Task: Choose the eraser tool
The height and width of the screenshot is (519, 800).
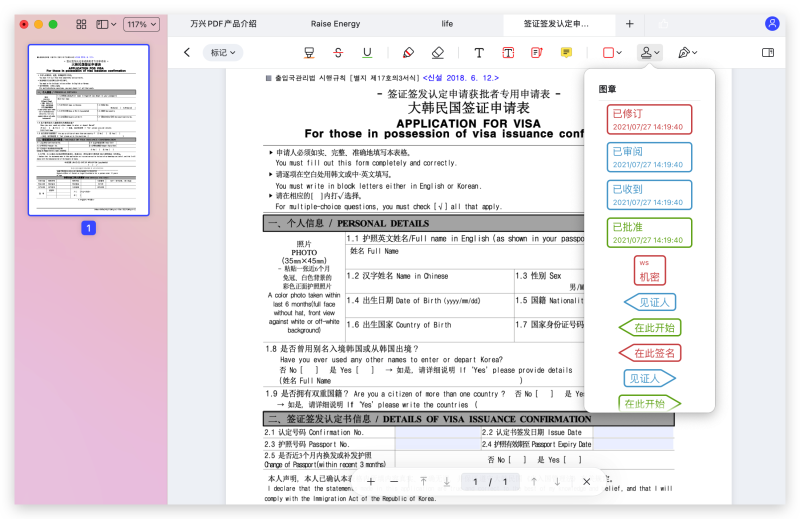Action: (437, 52)
